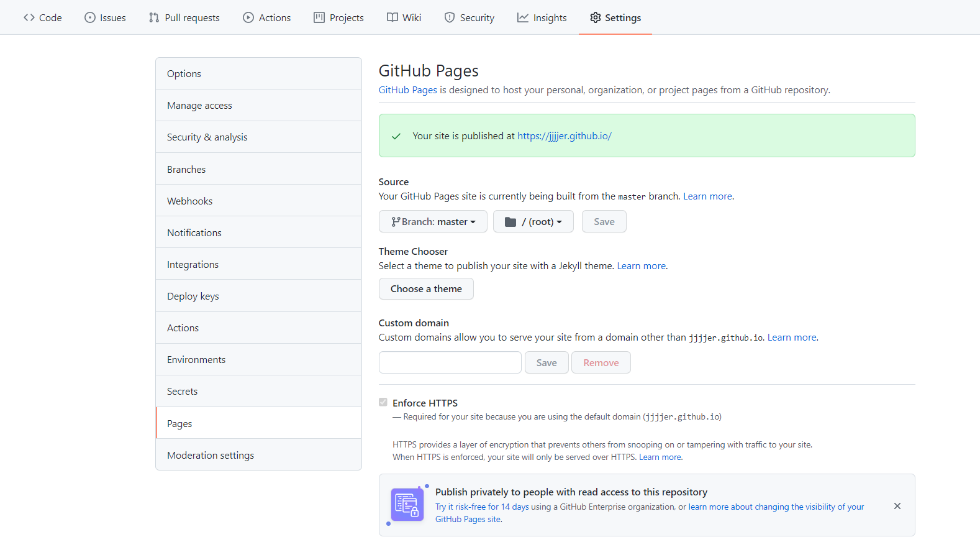Dismiss the Publish privately banner

897,506
